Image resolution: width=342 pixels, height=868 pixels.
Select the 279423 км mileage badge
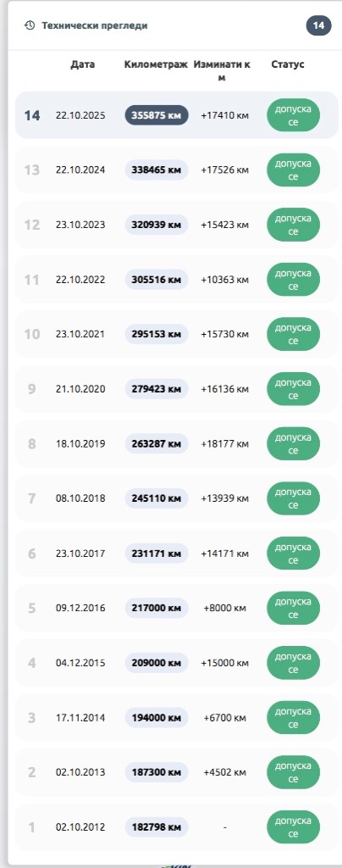(157, 389)
